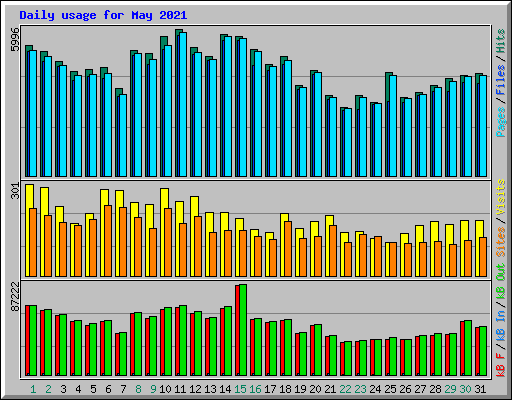
Task: Click the kB Out legend label
Action: click(500, 282)
